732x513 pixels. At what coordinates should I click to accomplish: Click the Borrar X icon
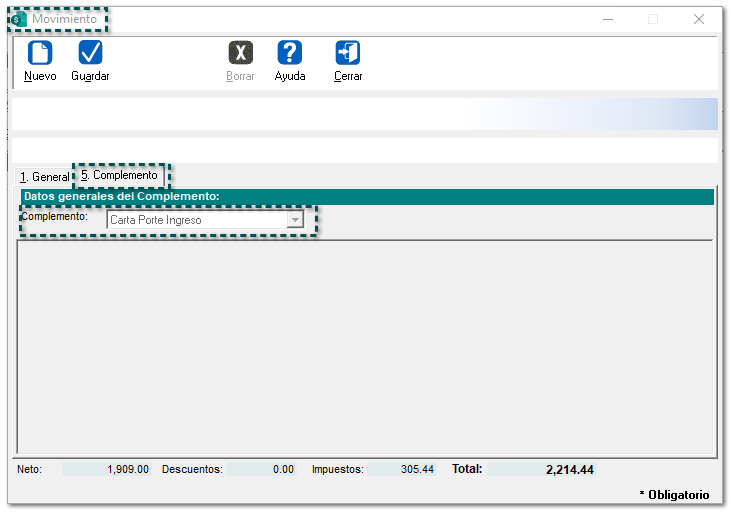(x=240, y=52)
